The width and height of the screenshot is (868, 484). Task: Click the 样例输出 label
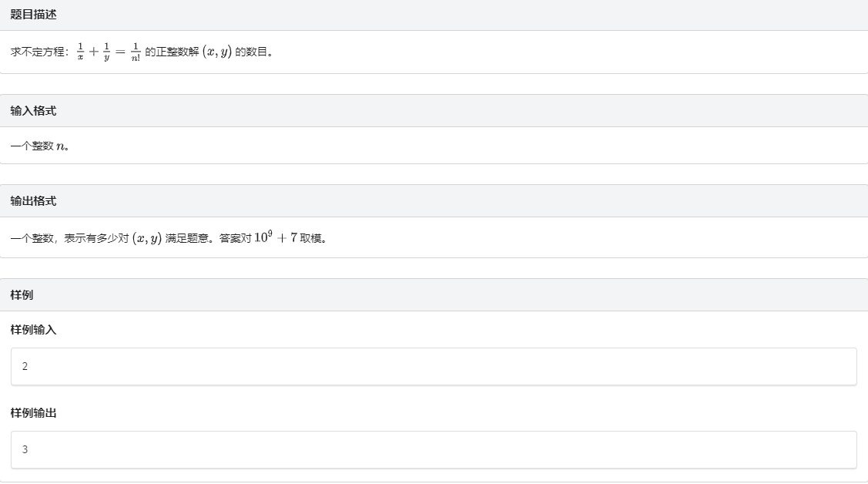pyautogui.click(x=33, y=413)
